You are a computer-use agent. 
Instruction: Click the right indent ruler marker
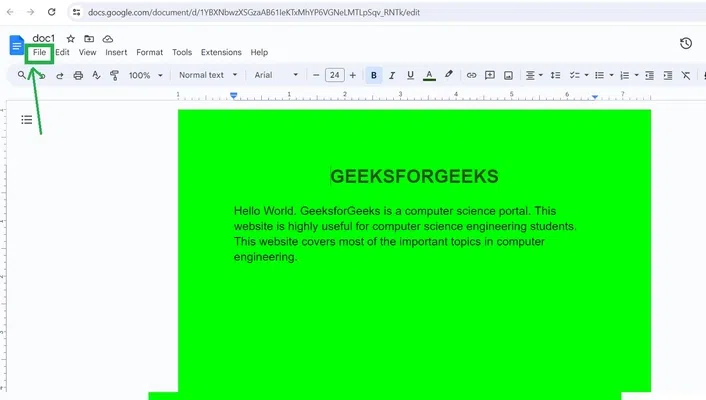click(595, 97)
